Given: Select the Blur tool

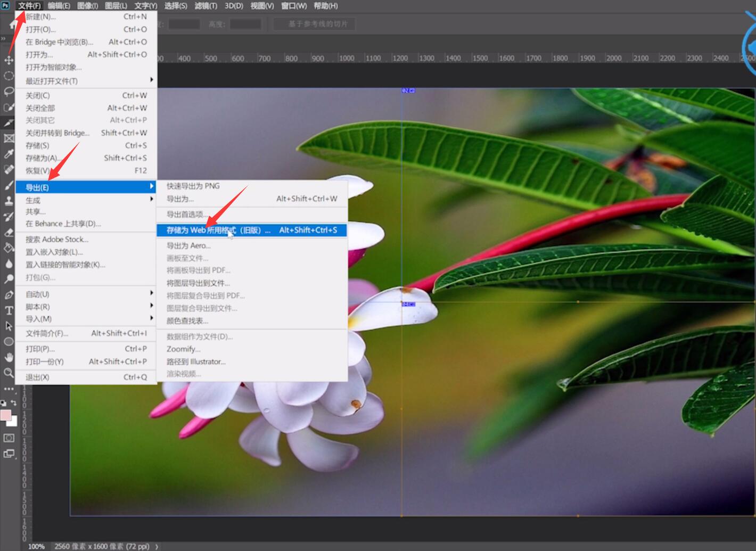Looking at the screenshot, I should pos(9,264).
